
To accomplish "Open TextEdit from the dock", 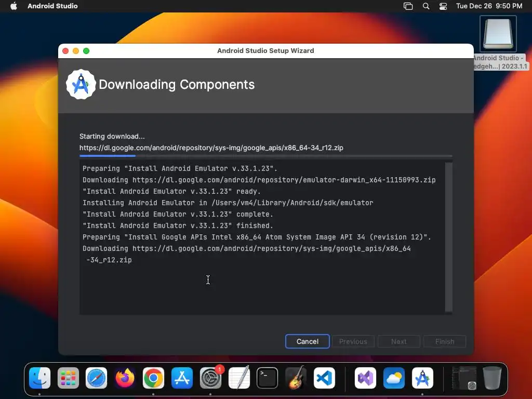I will tap(239, 378).
